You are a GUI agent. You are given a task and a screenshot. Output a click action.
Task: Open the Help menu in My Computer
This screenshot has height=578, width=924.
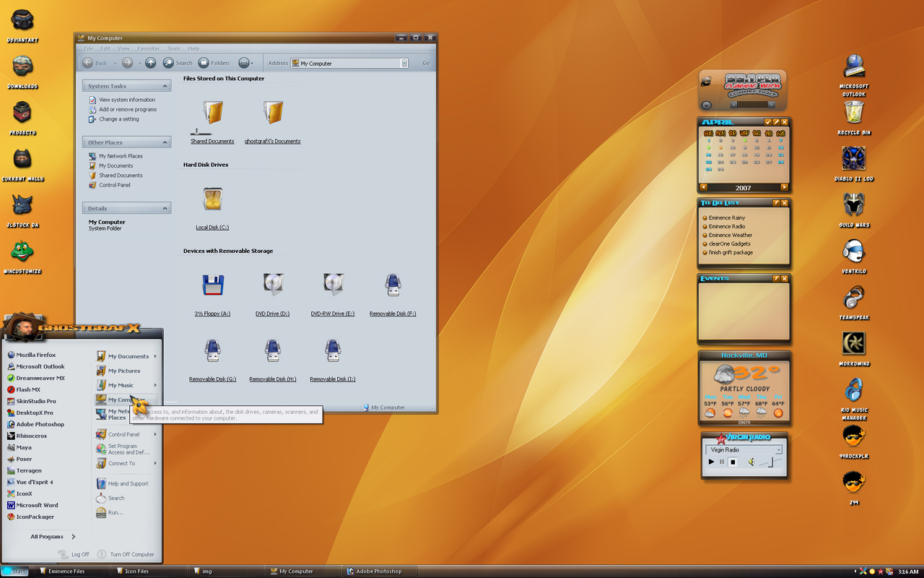[x=193, y=48]
